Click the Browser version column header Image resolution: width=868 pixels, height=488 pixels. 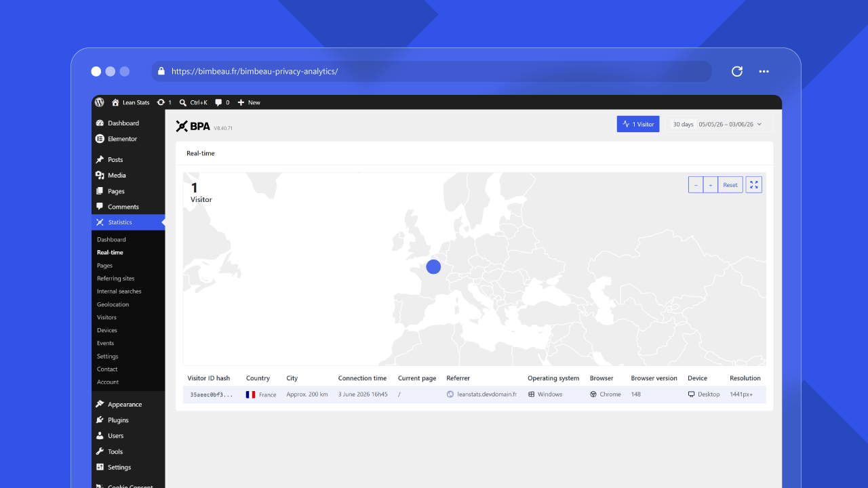pyautogui.click(x=654, y=378)
